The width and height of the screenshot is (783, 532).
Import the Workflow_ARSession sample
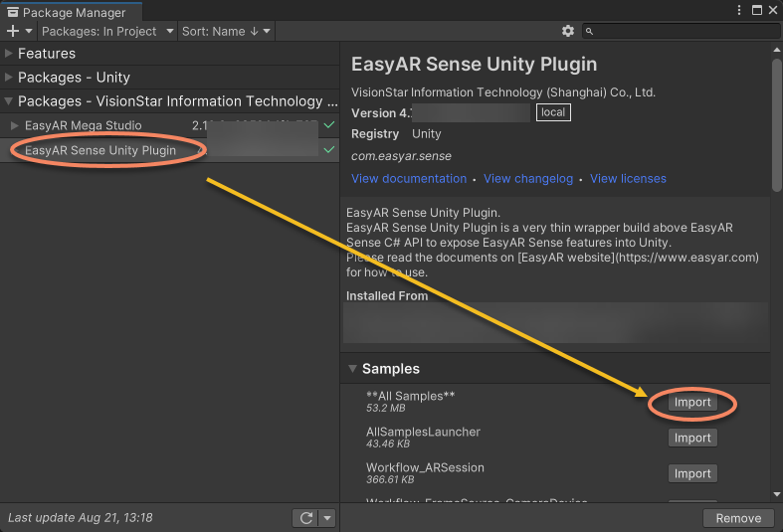[x=692, y=473]
